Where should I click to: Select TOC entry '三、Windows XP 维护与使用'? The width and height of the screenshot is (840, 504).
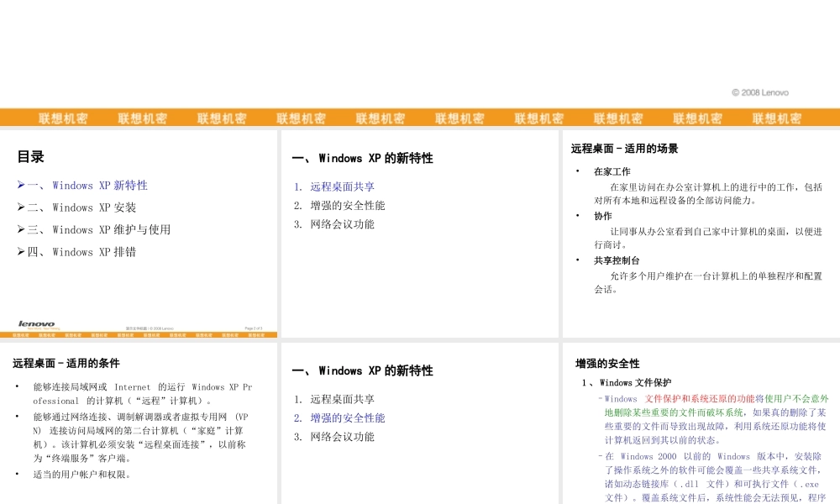(x=94, y=230)
